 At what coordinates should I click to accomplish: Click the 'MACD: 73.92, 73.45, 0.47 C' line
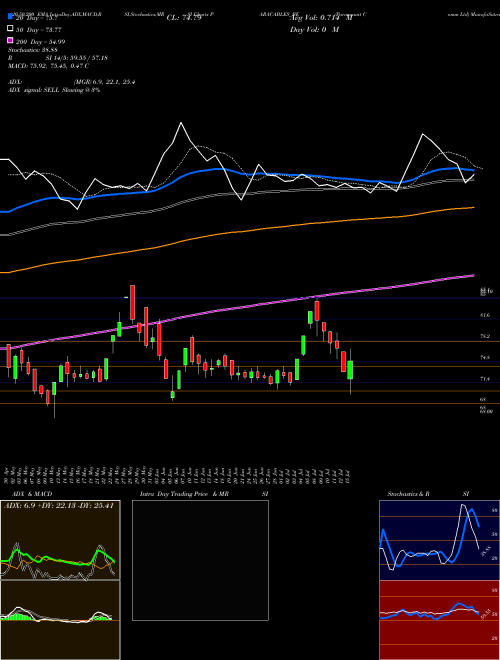tap(48, 66)
